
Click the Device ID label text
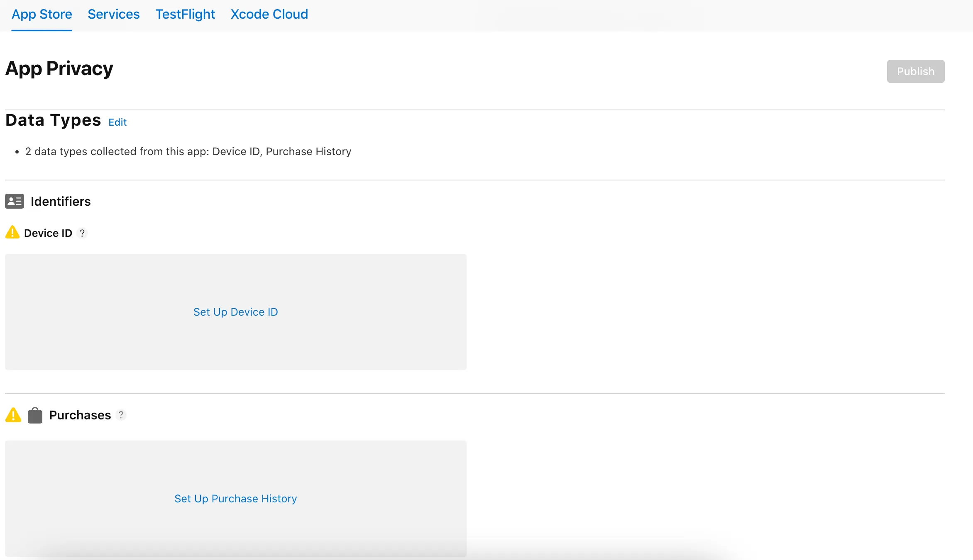click(x=48, y=233)
